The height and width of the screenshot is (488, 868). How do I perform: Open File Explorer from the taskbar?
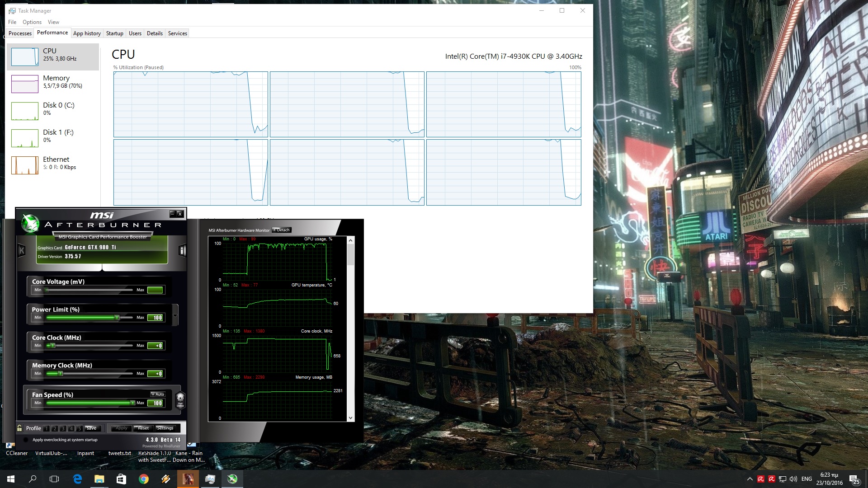coord(99,479)
